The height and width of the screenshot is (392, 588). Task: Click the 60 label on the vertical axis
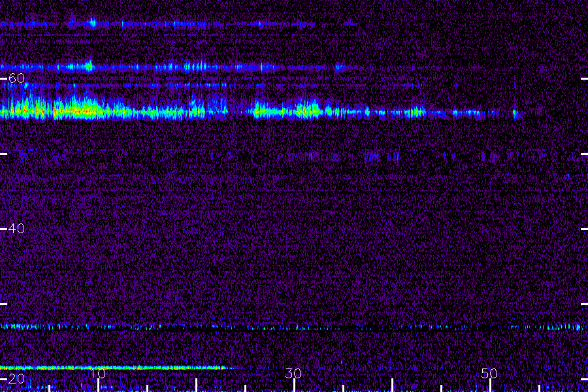tap(16, 78)
